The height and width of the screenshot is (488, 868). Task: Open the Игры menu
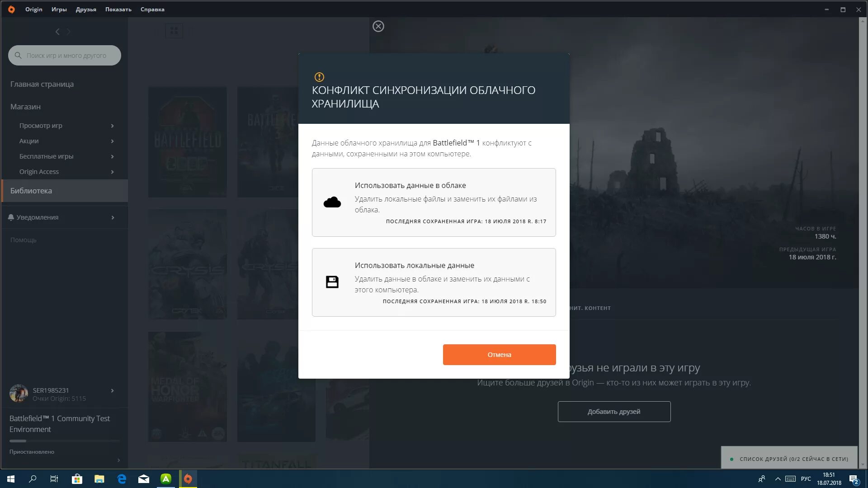(59, 9)
